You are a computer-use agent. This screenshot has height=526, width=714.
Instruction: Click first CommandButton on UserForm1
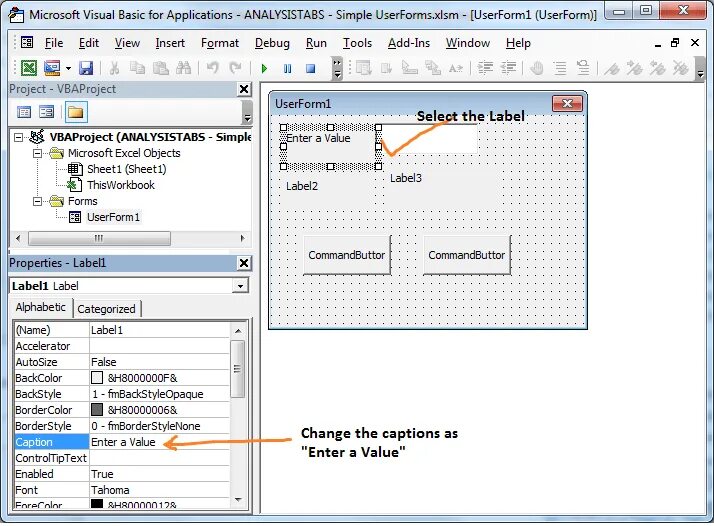(347, 255)
